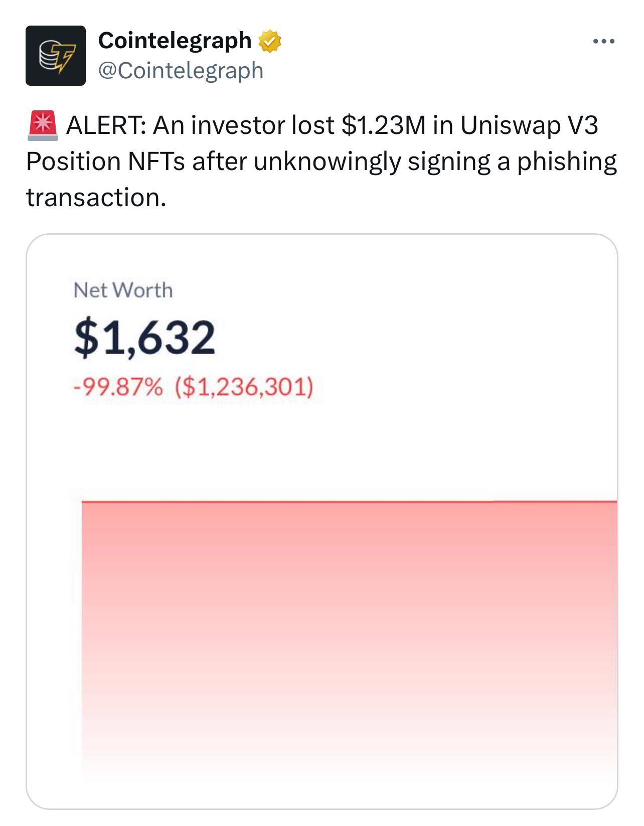Click the red siren alert emoji

coord(43,125)
